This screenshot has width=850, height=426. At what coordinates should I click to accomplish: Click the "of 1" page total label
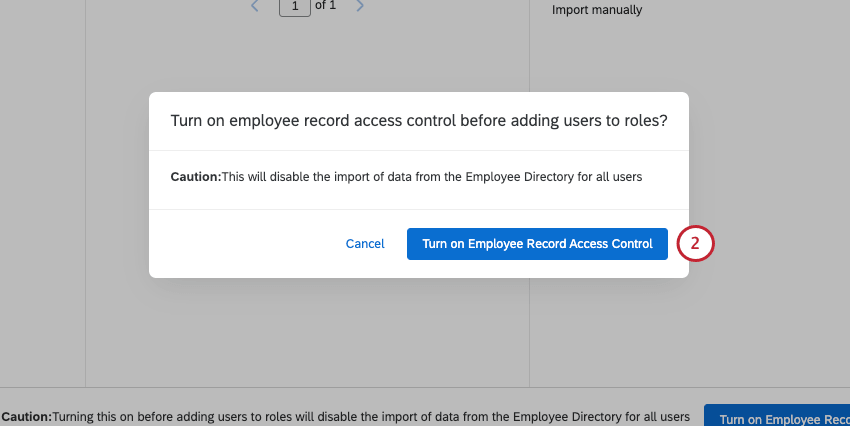coord(325,6)
